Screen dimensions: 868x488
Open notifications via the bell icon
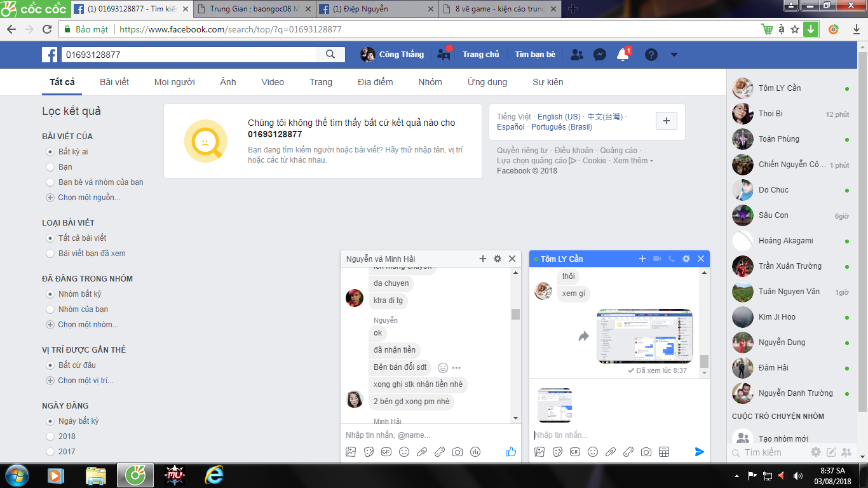coord(622,55)
